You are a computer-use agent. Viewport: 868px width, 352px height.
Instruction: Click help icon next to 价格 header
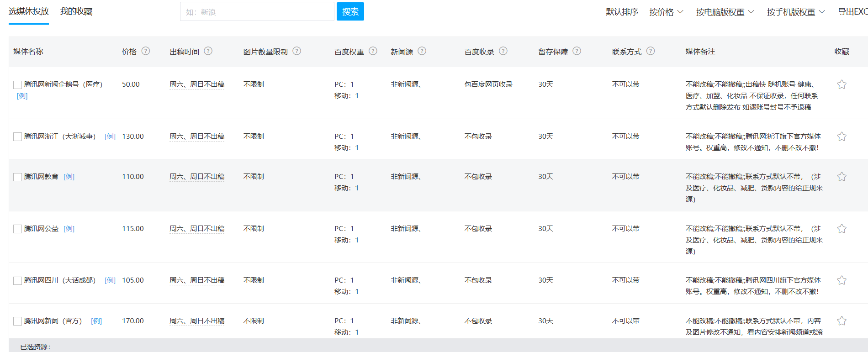coord(145,51)
